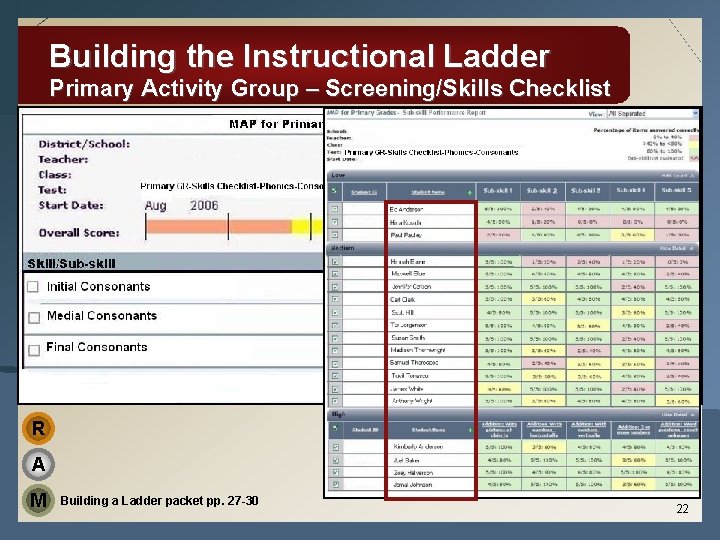This screenshot has height=540, width=720.
Task: Select student name Samuel Thorogood
Action: point(414,363)
